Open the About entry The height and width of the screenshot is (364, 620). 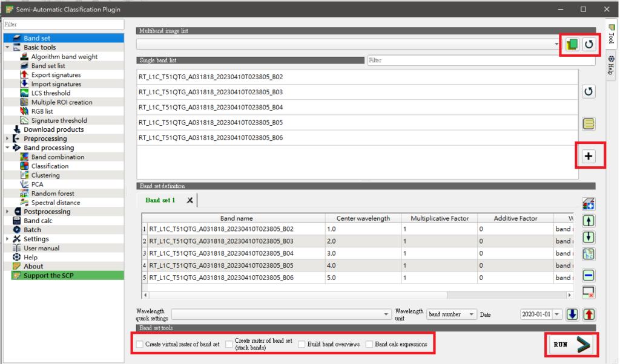pos(33,267)
